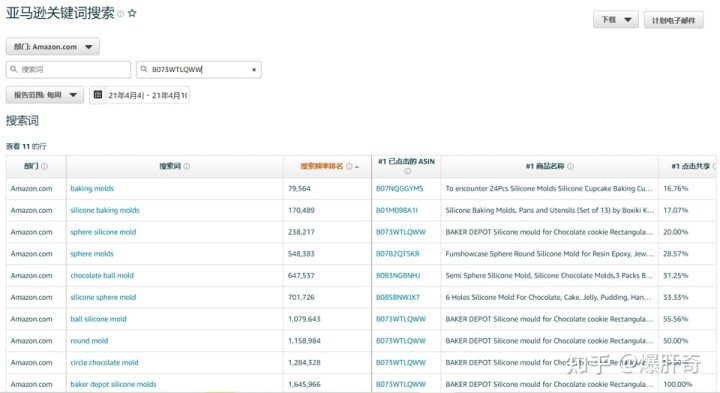
Task: Click the info icon beside the page title
Action: [121, 14]
